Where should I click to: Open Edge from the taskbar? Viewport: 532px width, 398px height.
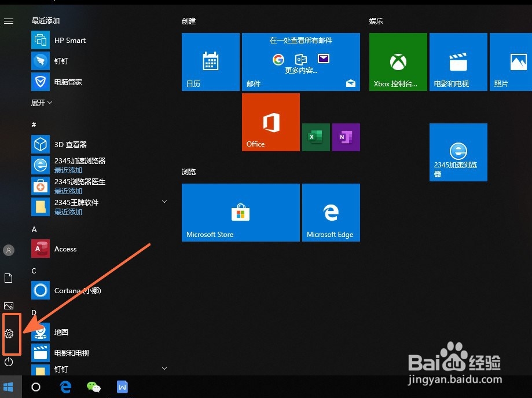65,387
